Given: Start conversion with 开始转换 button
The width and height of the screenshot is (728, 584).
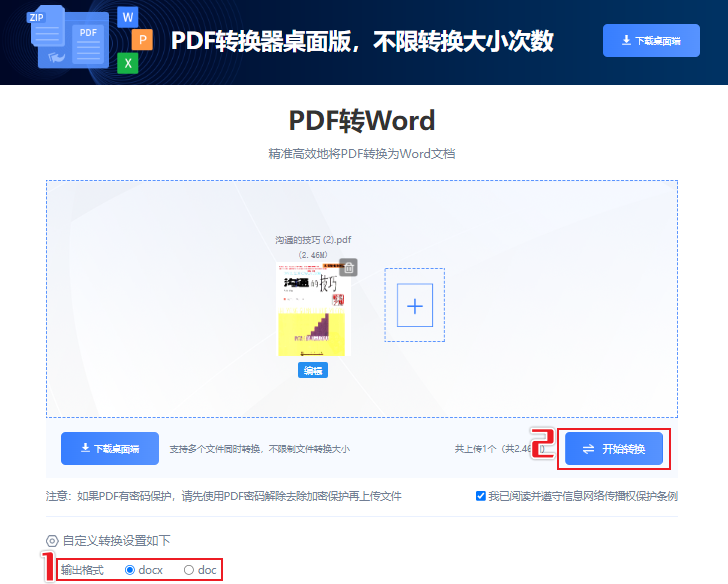Looking at the screenshot, I should pos(614,448).
